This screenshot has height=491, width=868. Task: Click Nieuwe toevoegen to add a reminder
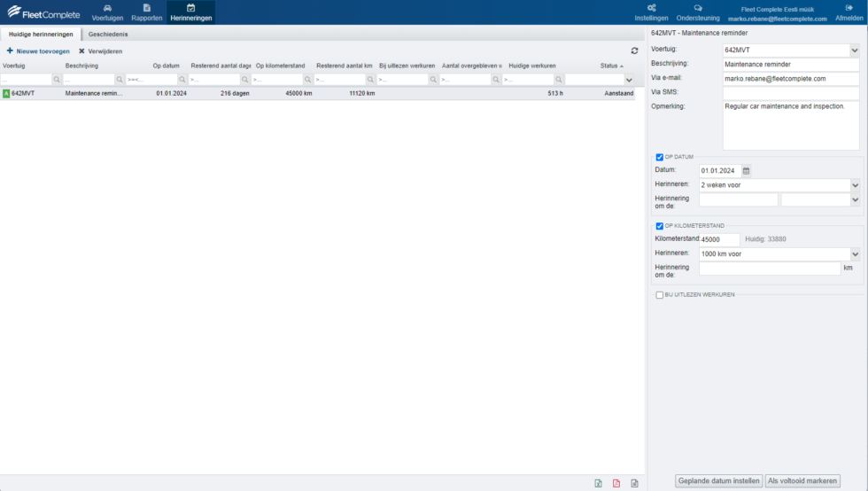[38, 51]
